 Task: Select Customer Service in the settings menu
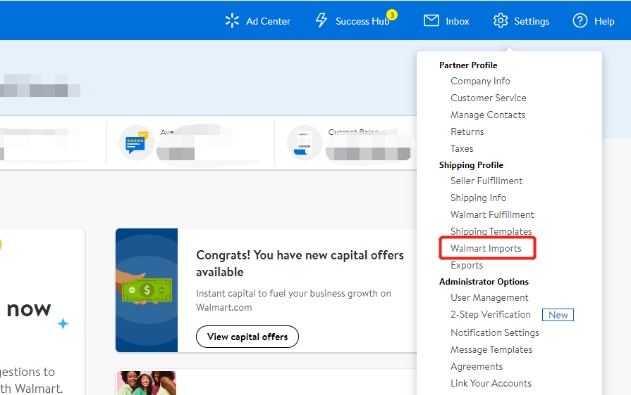coord(488,98)
